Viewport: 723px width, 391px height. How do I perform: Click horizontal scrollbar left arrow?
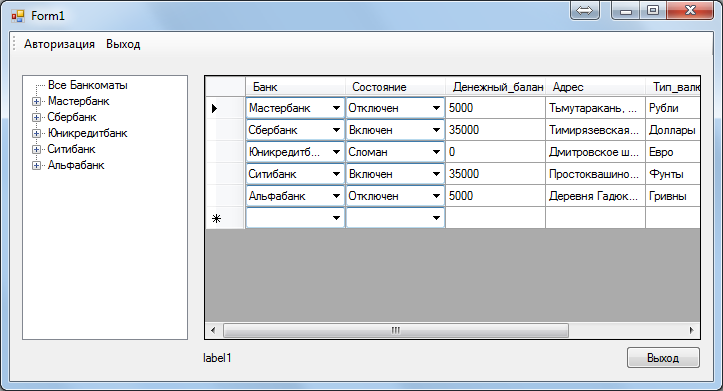tap(213, 330)
